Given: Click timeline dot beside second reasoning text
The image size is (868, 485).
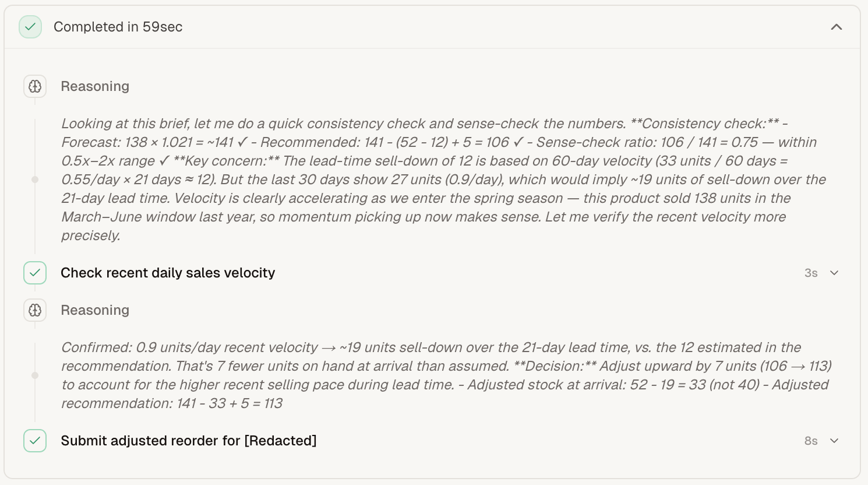Looking at the screenshot, I should 35,375.
